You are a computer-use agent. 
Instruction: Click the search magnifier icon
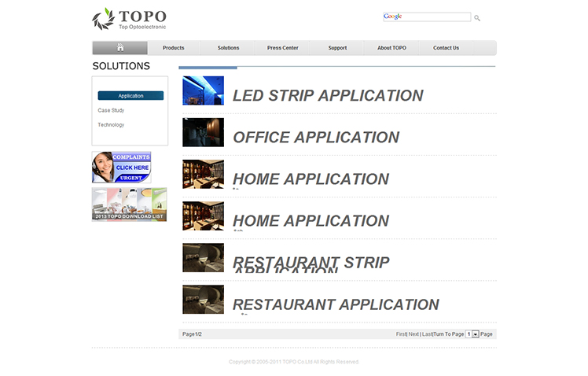point(477,18)
